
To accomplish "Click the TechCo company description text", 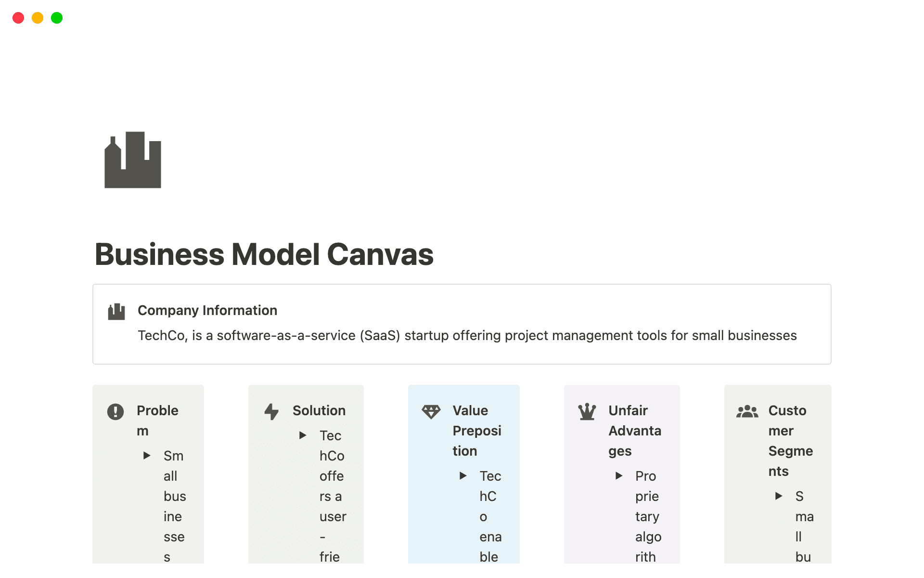I will (467, 335).
